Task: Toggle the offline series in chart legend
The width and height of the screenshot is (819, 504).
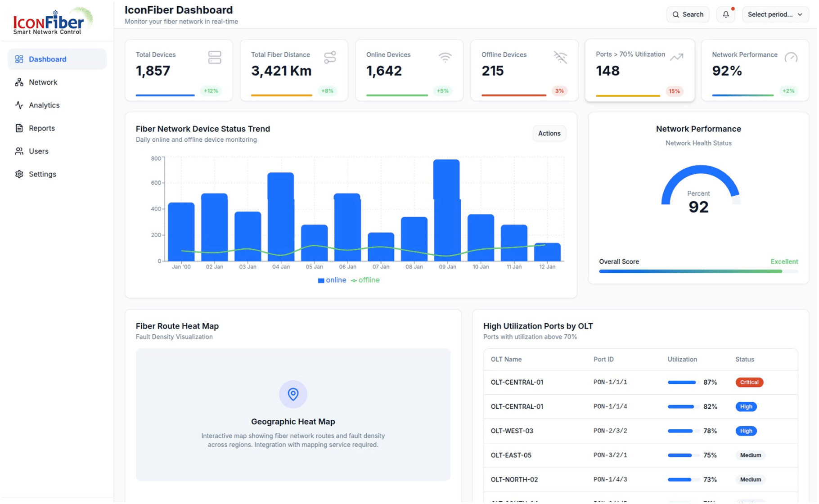Action: 365,280
